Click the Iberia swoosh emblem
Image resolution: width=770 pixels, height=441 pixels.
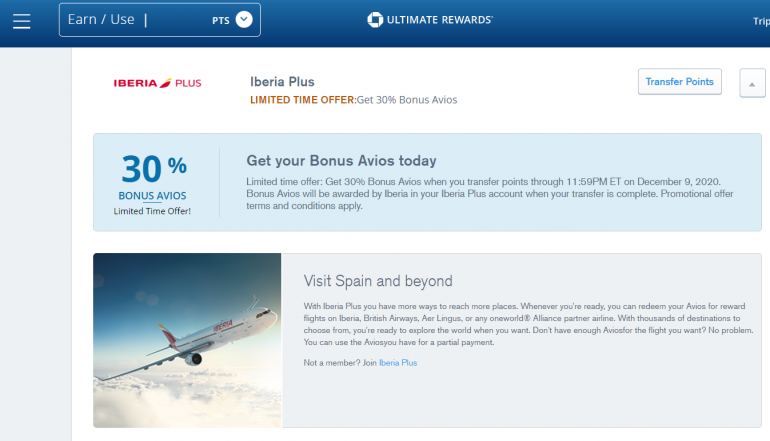164,82
